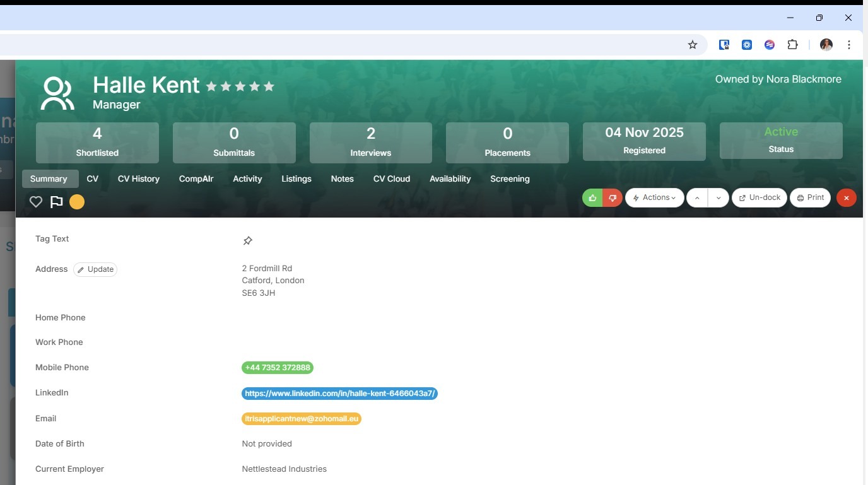Update the address

(x=95, y=269)
